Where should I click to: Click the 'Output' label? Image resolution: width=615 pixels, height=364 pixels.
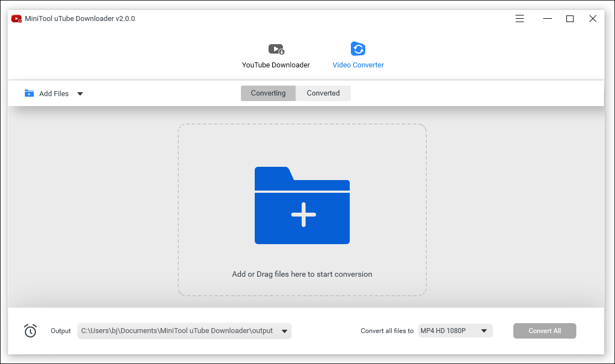click(61, 331)
